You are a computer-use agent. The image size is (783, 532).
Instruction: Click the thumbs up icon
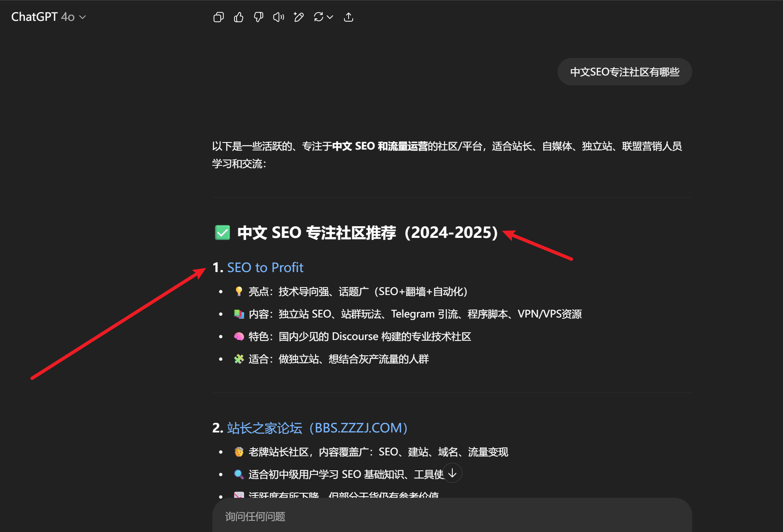coord(239,17)
